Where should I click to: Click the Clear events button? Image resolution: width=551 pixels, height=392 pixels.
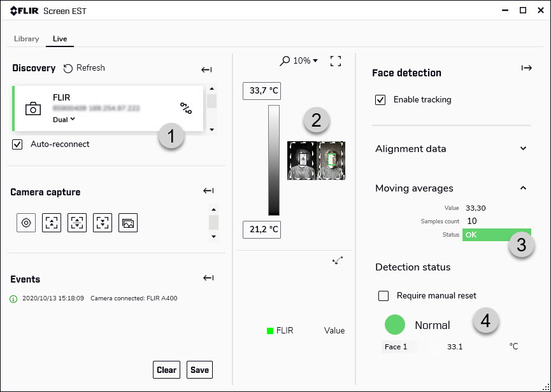pos(166,370)
